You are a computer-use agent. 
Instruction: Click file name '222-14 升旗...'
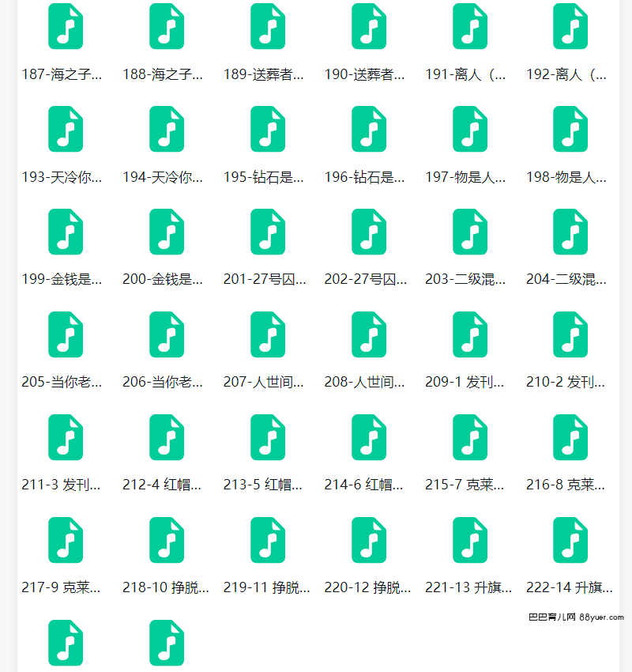(x=570, y=587)
